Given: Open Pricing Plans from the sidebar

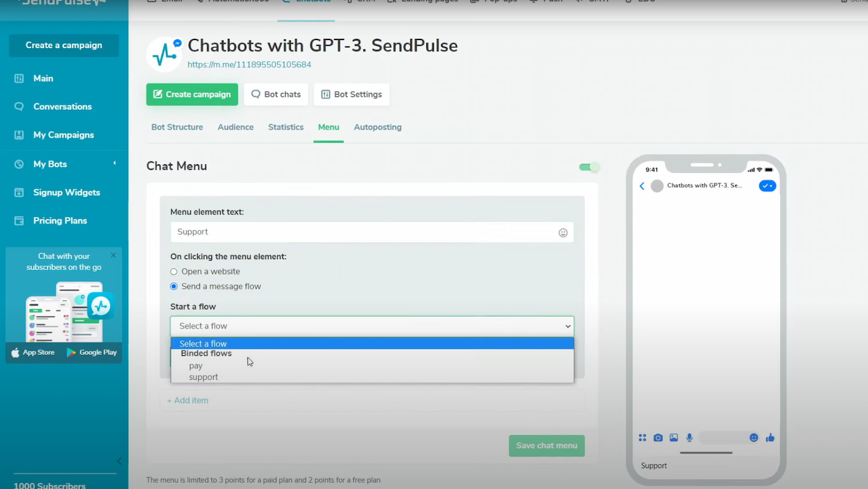Looking at the screenshot, I should [x=59, y=221].
